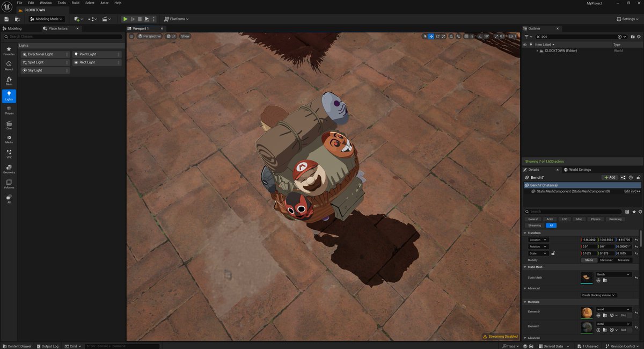
Task: Open the Volumes category
Action: tap(9, 184)
